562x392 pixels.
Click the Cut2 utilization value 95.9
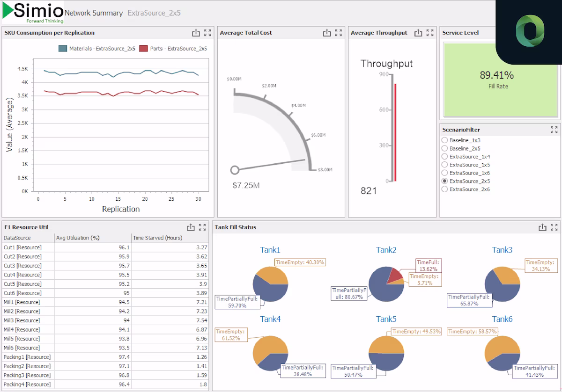(124, 256)
